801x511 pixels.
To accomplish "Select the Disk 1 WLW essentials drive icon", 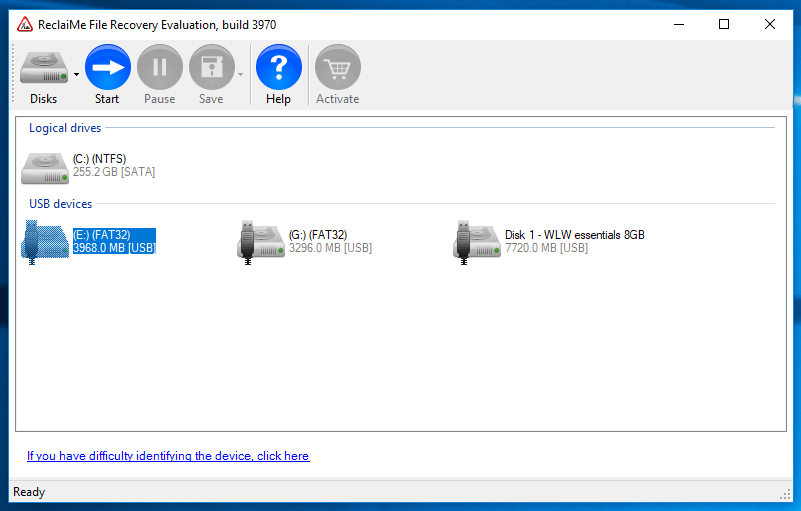I will click(x=477, y=242).
